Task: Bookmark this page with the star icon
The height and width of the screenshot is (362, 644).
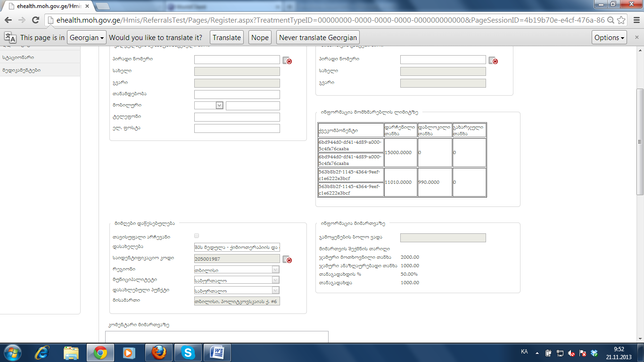Action: click(621, 20)
